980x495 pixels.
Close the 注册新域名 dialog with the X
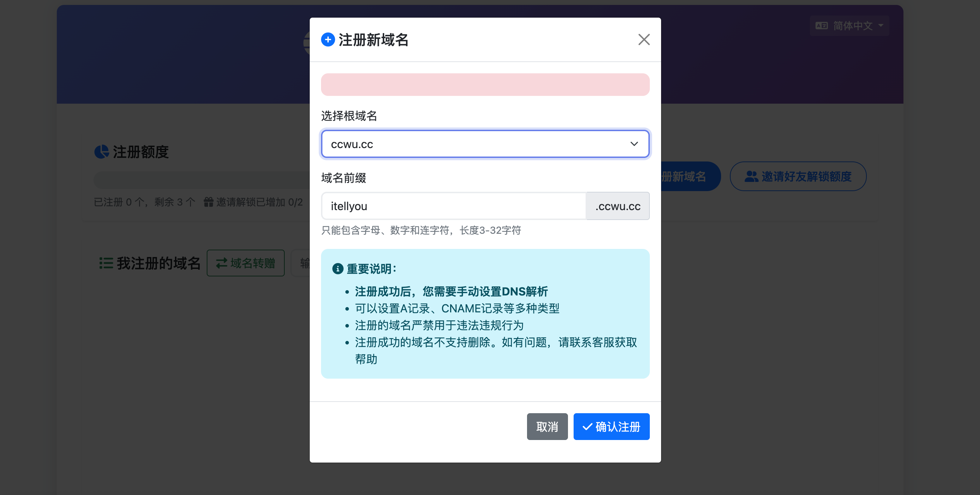pyautogui.click(x=644, y=39)
